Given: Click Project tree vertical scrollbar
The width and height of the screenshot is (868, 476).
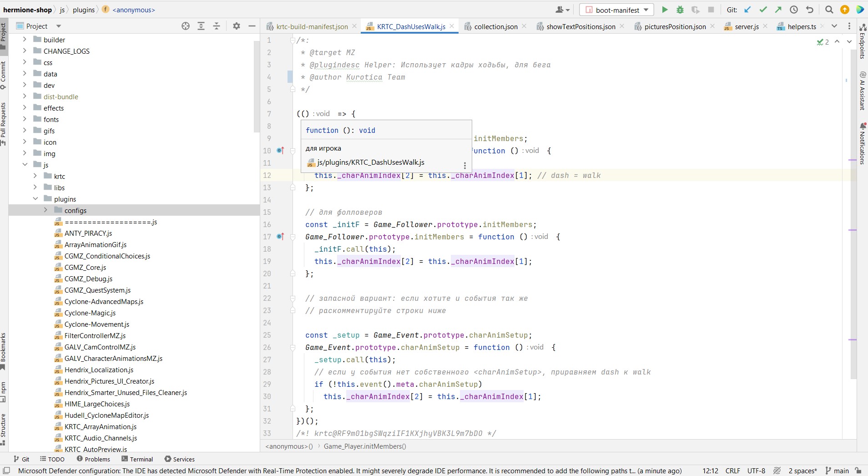Looking at the screenshot, I should click(256, 86).
